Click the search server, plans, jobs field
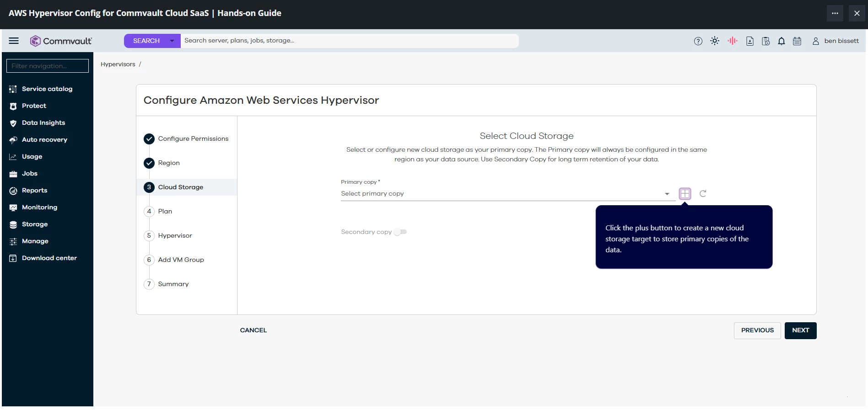Viewport: 868px width, 410px height. [x=350, y=41]
